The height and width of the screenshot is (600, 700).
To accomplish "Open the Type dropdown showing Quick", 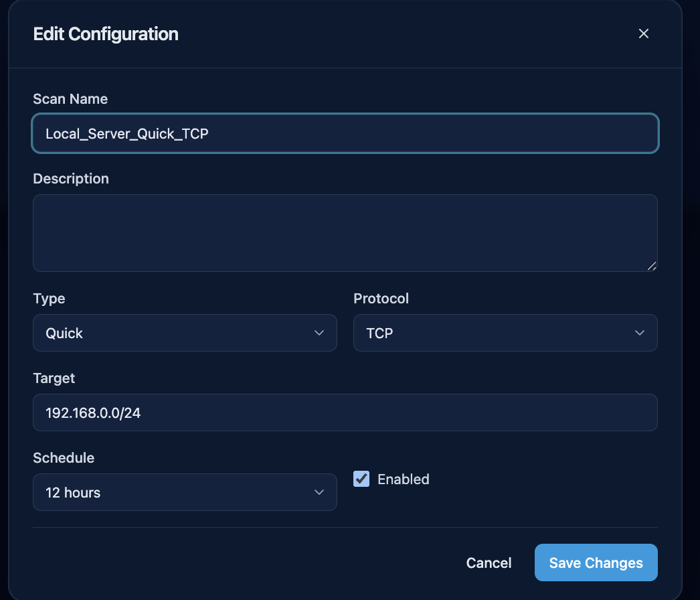I will tap(185, 333).
